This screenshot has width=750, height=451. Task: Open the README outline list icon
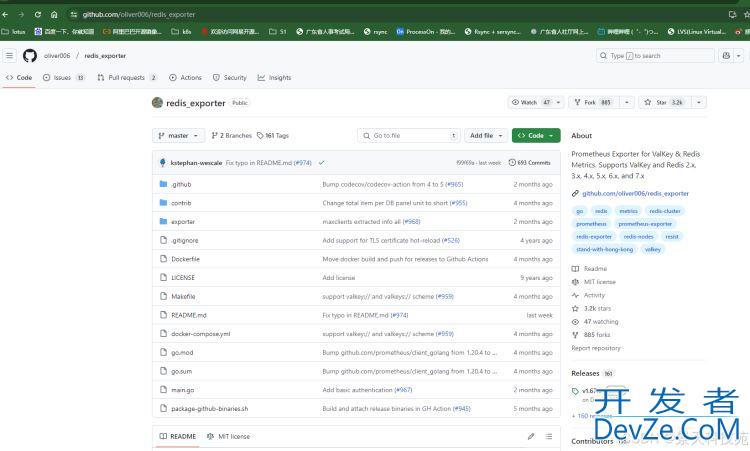pyautogui.click(x=549, y=436)
